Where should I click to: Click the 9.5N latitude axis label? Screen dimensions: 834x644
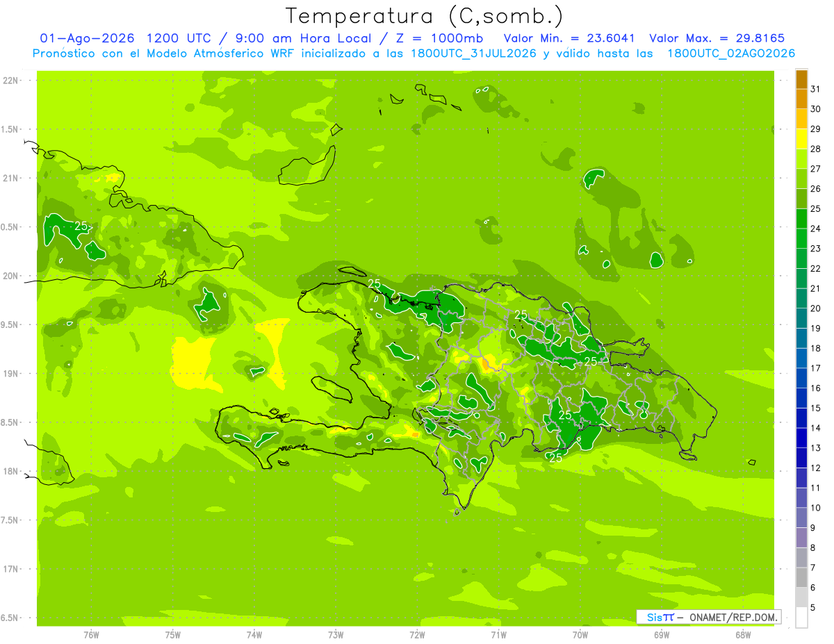pos(10,324)
